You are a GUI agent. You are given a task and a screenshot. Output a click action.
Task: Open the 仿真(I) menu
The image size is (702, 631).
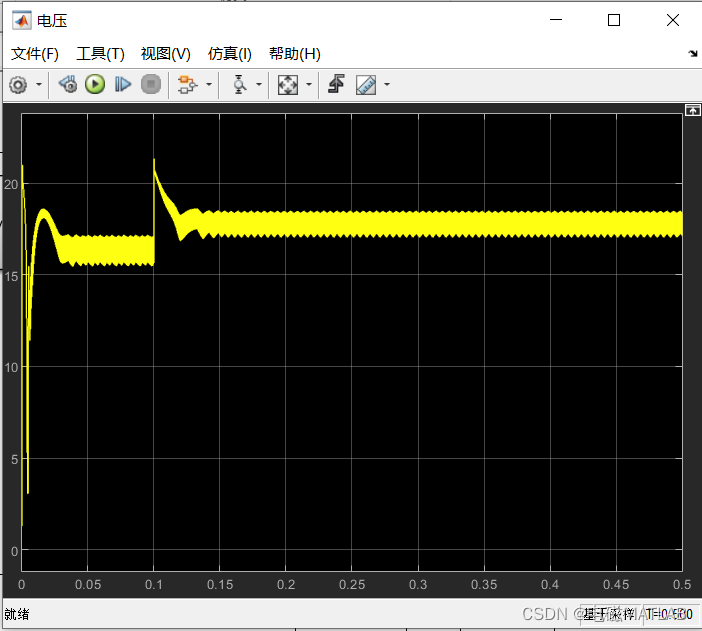pyautogui.click(x=230, y=54)
